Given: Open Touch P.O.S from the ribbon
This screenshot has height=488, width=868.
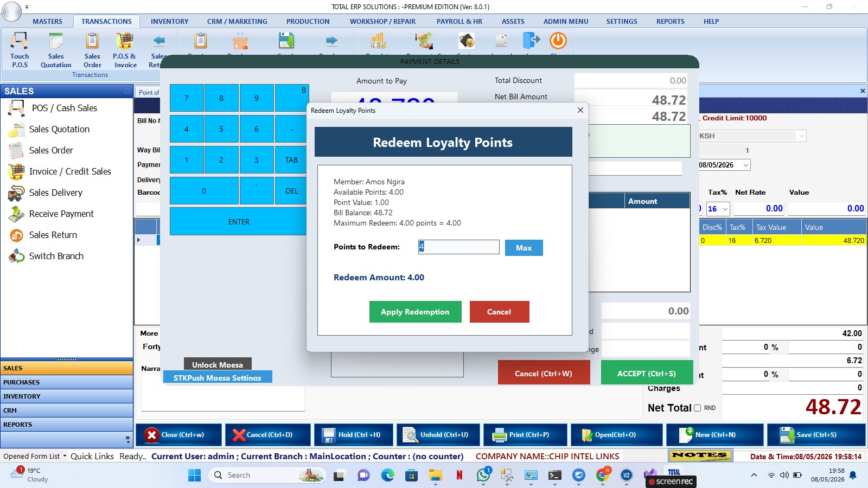Looking at the screenshot, I should 20,50.
